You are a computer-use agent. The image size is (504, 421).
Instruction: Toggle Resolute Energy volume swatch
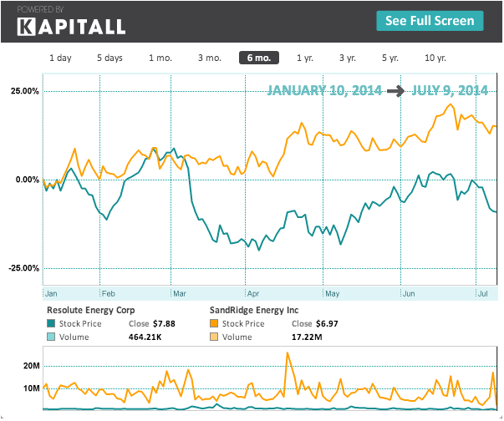(52, 337)
